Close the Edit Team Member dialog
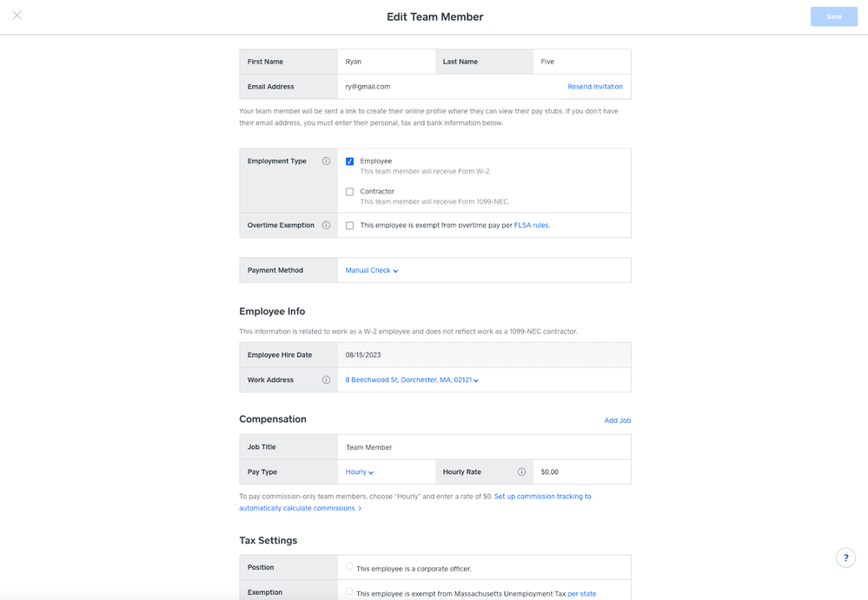The height and width of the screenshot is (600, 868). coord(17,16)
